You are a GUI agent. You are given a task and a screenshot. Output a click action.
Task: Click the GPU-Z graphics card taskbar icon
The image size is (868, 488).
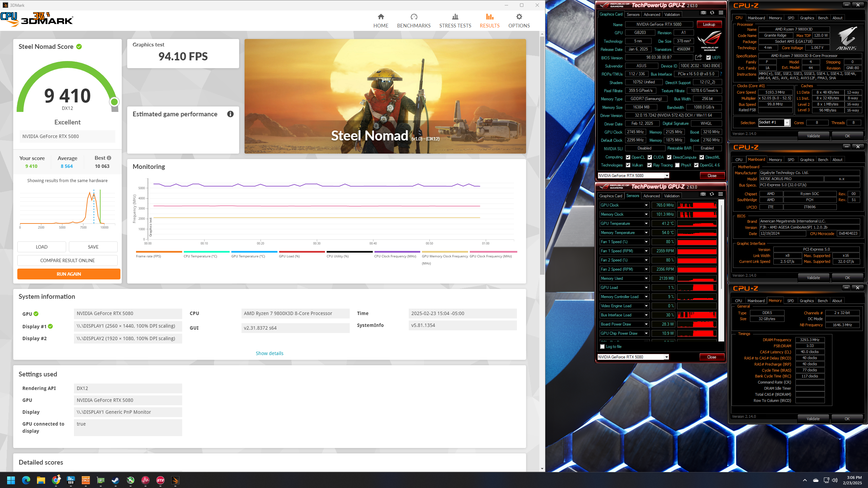pyautogui.click(x=101, y=480)
